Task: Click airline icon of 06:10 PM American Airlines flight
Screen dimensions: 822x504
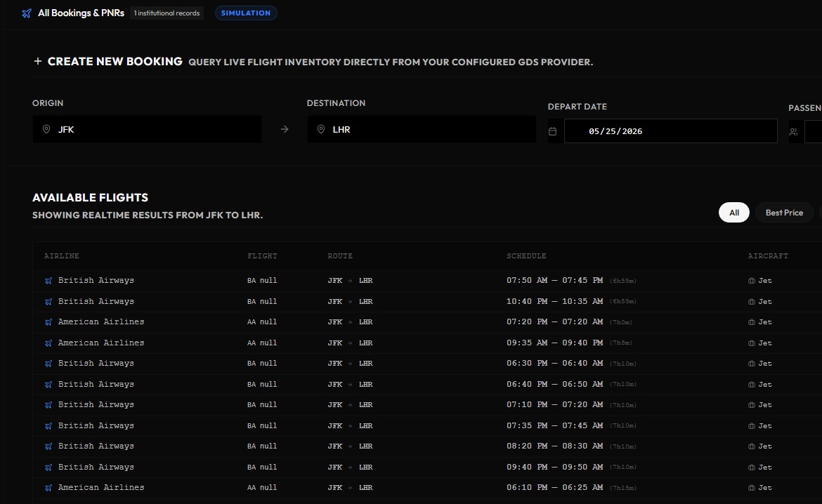Action: coord(48,488)
